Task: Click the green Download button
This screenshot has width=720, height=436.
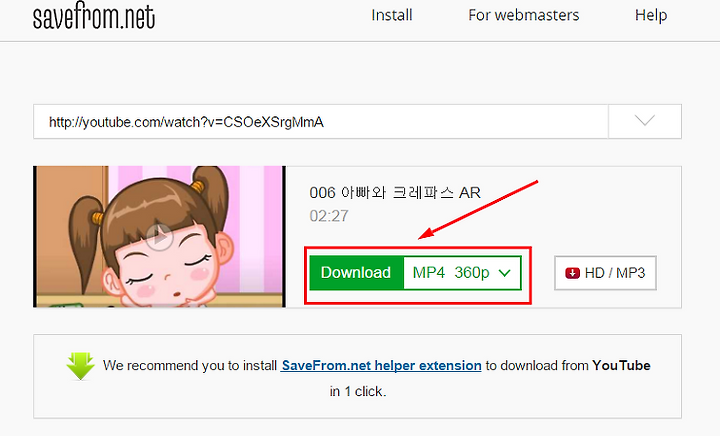Action: point(356,273)
